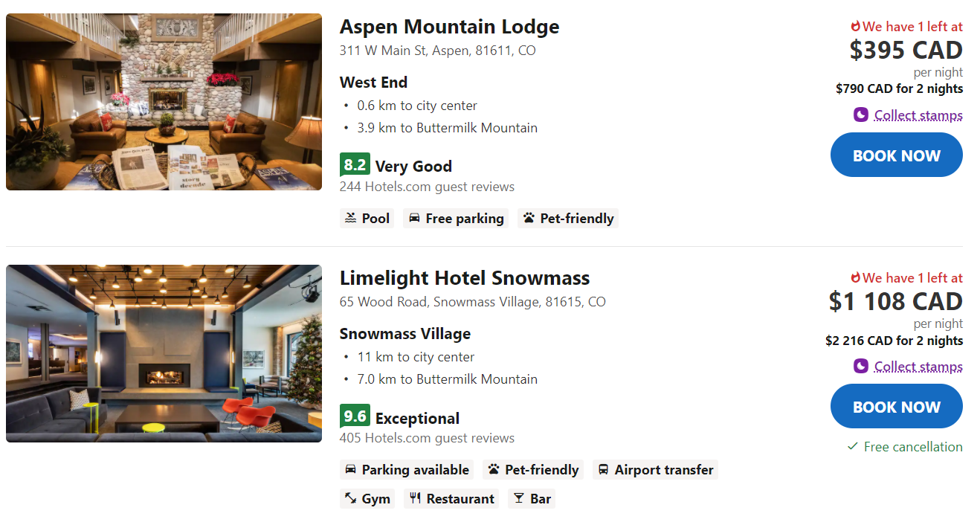Click the cocktail glass Bar icon
This screenshot has height=525, width=980.
tap(519, 499)
